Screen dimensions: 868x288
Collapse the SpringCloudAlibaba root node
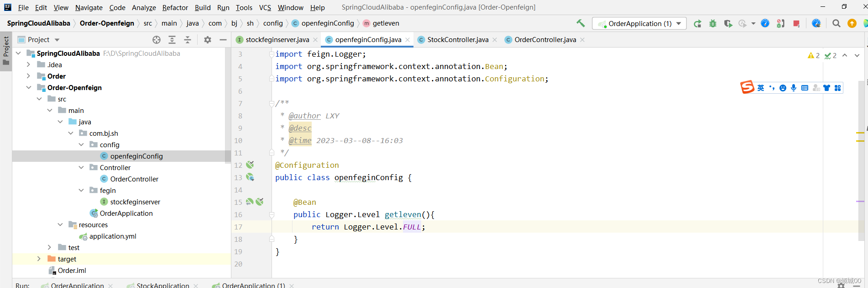(18, 53)
